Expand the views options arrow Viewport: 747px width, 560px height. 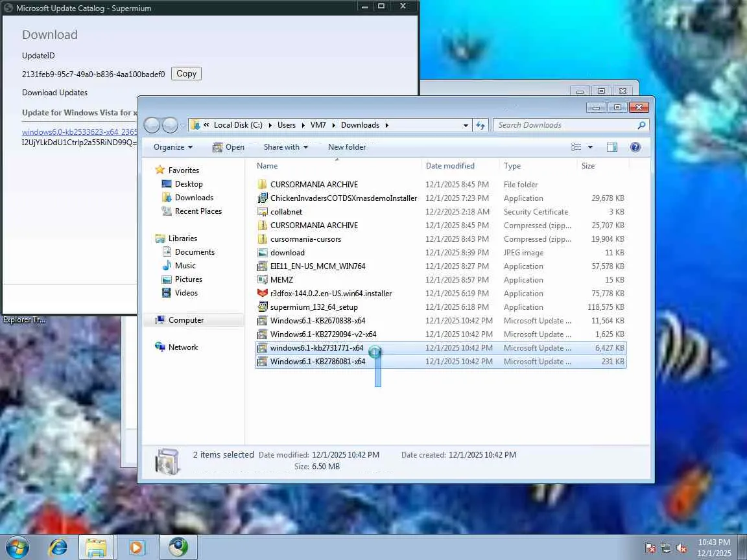(x=590, y=147)
